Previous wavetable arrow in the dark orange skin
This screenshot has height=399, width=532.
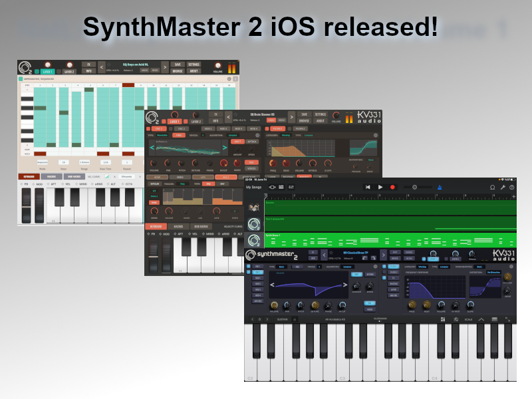coord(152,148)
